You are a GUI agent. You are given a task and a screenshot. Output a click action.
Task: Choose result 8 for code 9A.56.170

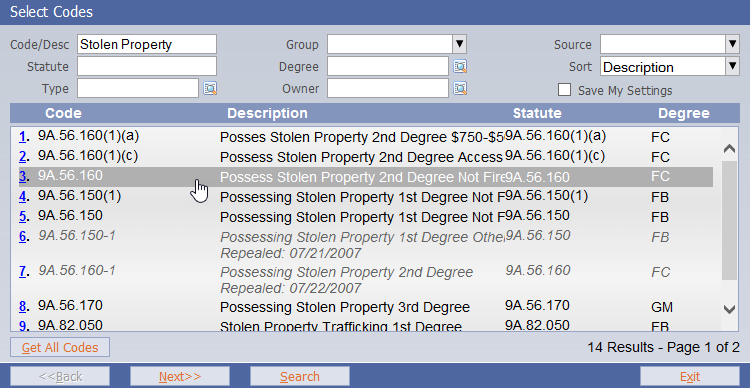tap(22, 306)
